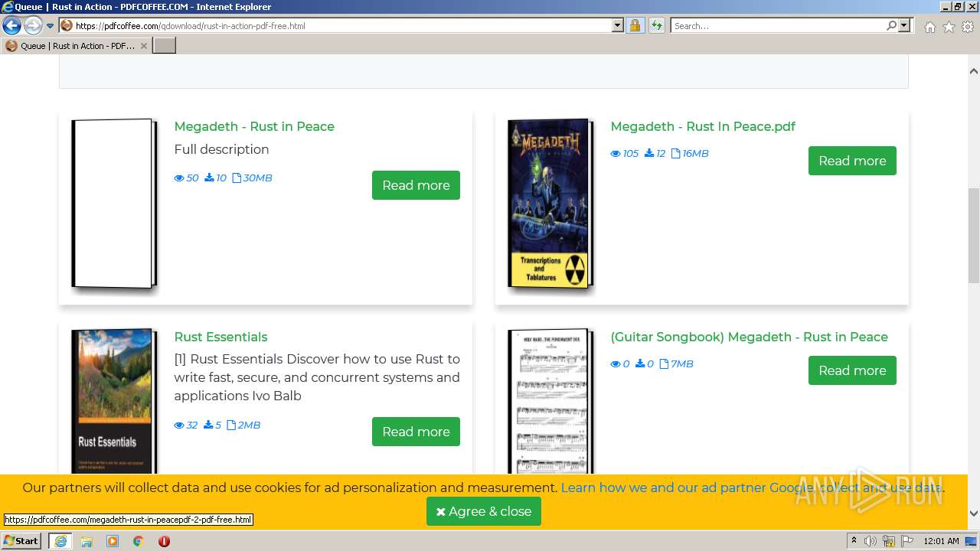Click Megadeth album cover thumbnail

pyautogui.click(x=550, y=204)
